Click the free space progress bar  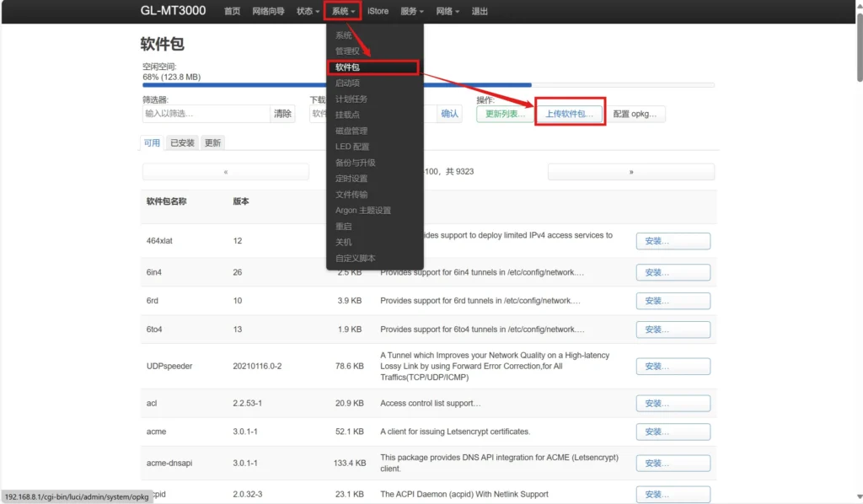pyautogui.click(x=428, y=85)
